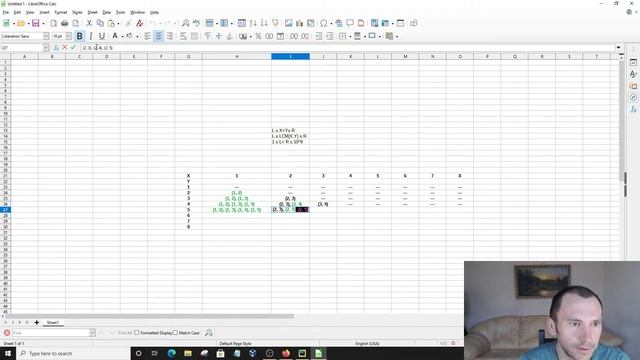Open Firefox from taskbar
Screen dimensions: 640x360
point(285,353)
